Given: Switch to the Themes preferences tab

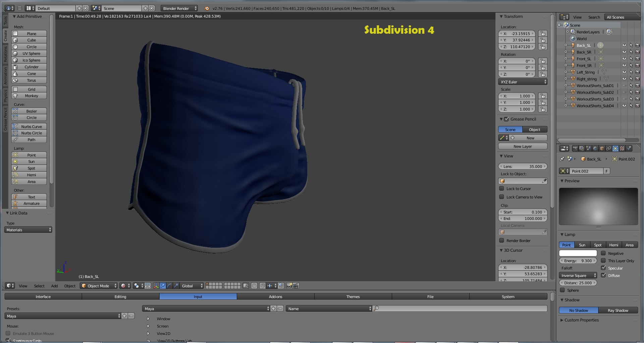Looking at the screenshot, I should (x=353, y=296).
